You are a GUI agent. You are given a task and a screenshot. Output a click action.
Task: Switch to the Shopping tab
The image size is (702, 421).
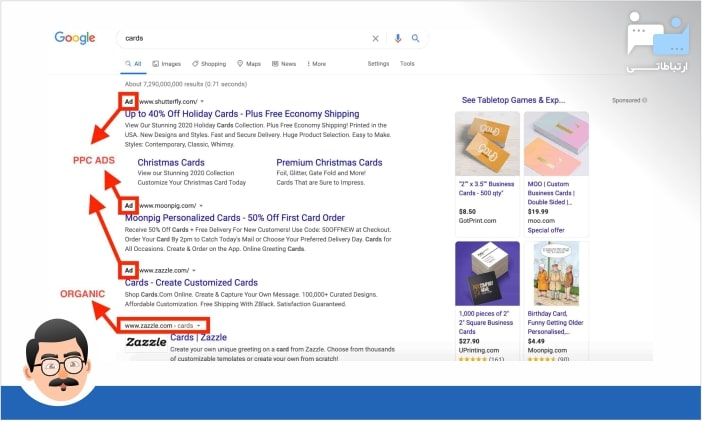tap(209, 64)
